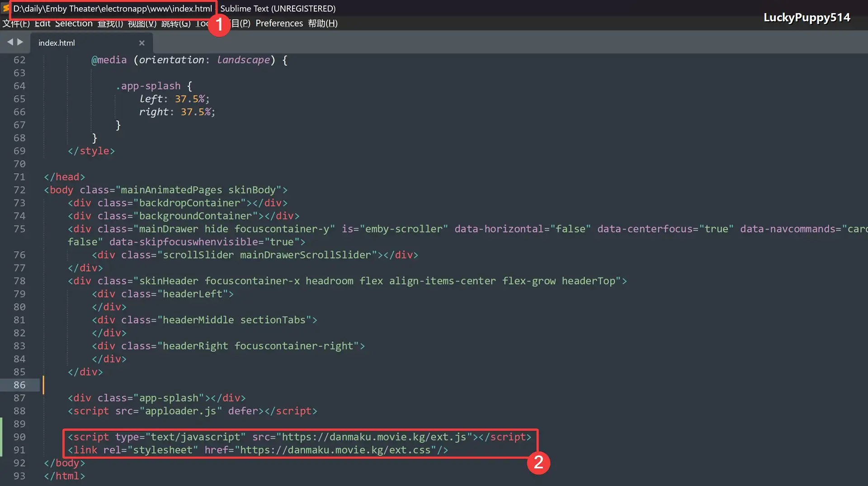Image resolution: width=868 pixels, height=486 pixels.
Task: Open the Preferences menu
Action: [x=279, y=24]
